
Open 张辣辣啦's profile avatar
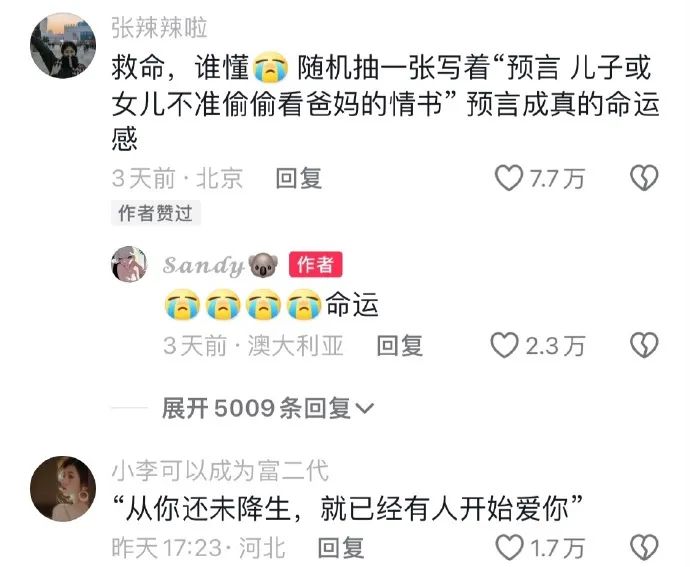pos(63,46)
